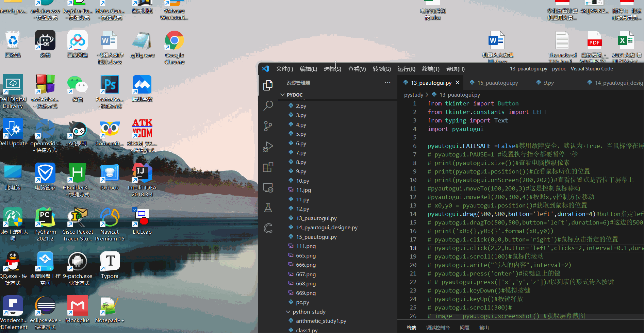644x333 pixels.
Task: Open the Extensions view in VS Code
Action: click(268, 167)
